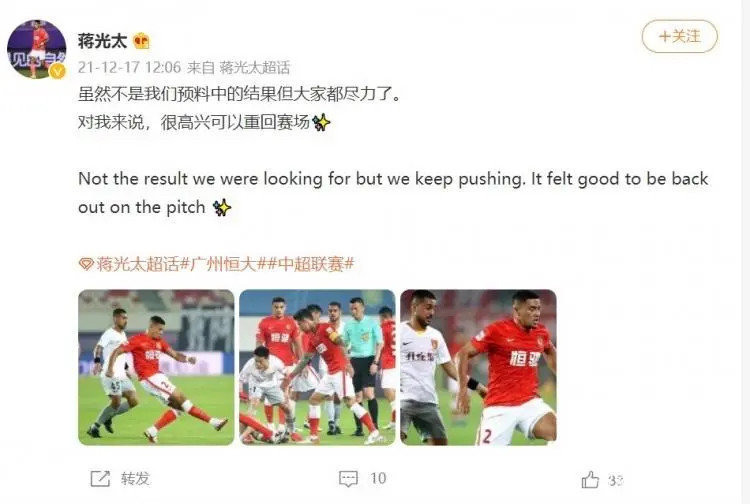The image size is (750, 504).
Task: View first photo of player kicking ball
Action: [x=156, y=367]
